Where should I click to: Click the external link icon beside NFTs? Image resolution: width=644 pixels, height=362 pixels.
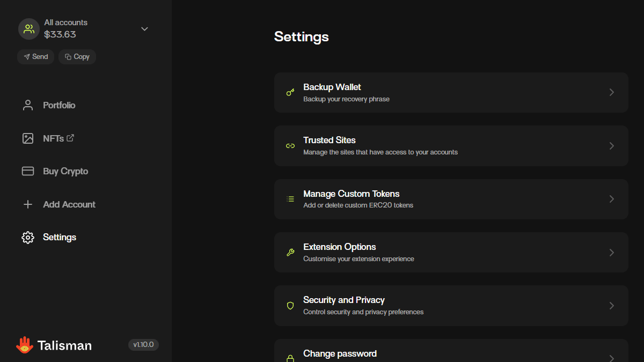point(70,138)
